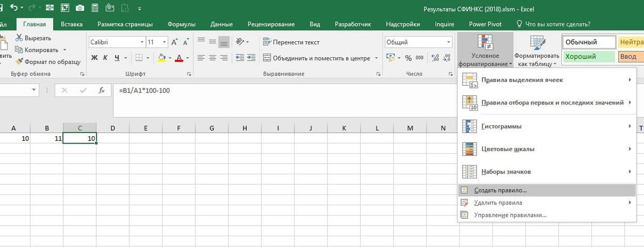Open font size 11 dropdown

tap(165, 42)
